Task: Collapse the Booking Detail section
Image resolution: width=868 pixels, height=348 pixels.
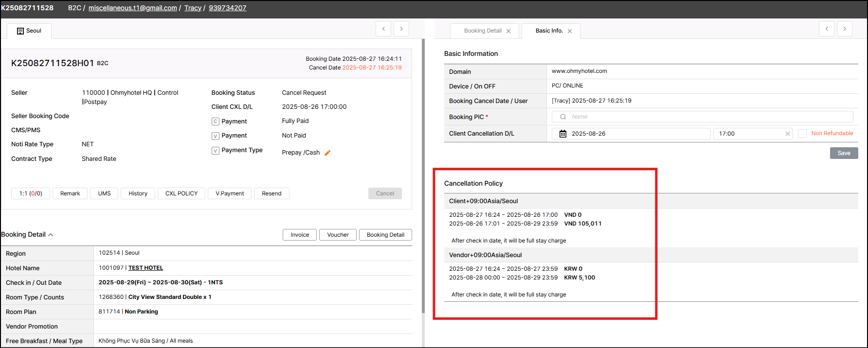Action: [x=51, y=235]
